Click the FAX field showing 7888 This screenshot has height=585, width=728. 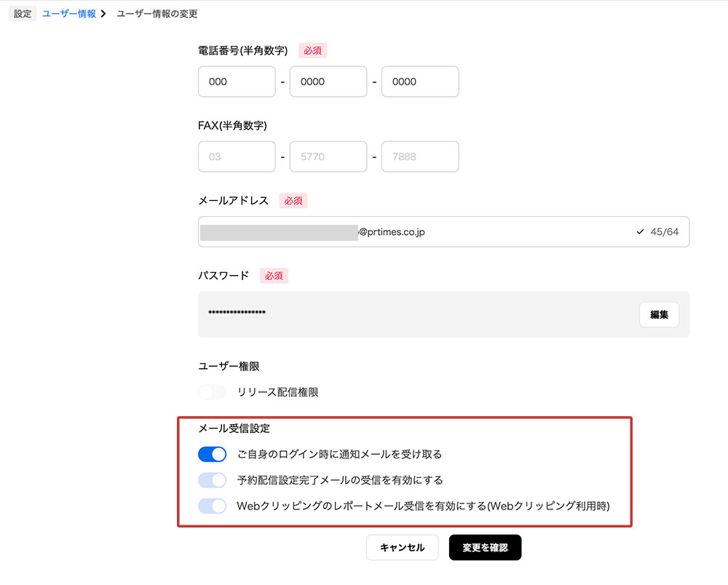click(420, 156)
